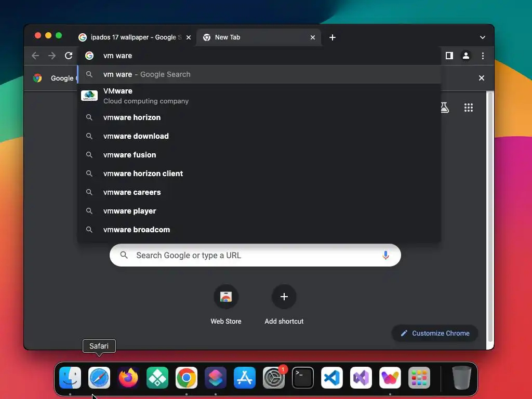Focus 'Search Google or type a URL' box
Image resolution: width=532 pixels, height=399 pixels.
click(x=255, y=255)
